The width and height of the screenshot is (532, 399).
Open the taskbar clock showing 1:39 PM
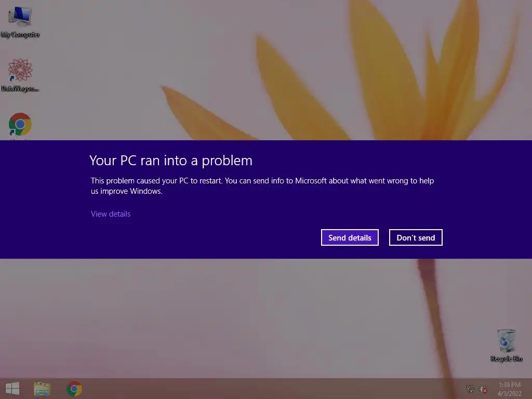(510, 389)
